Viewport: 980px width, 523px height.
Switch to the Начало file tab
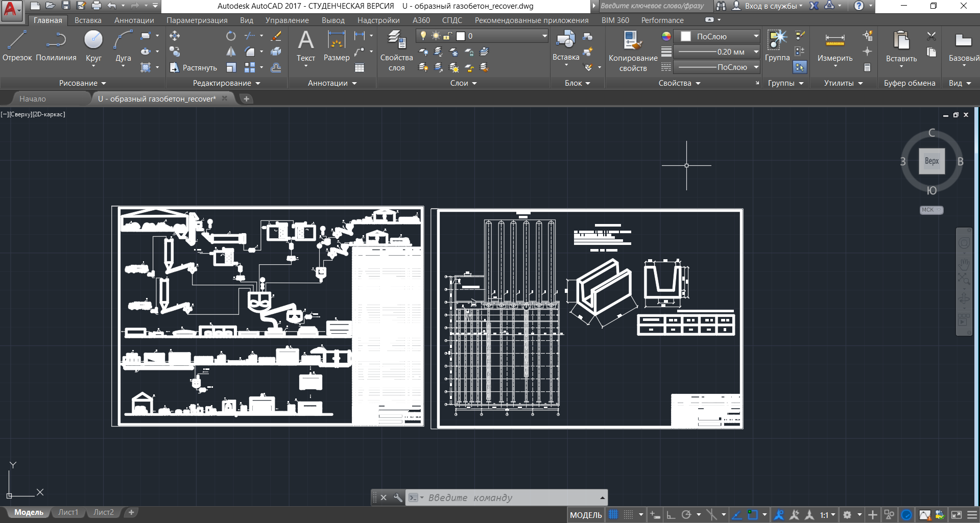click(33, 98)
